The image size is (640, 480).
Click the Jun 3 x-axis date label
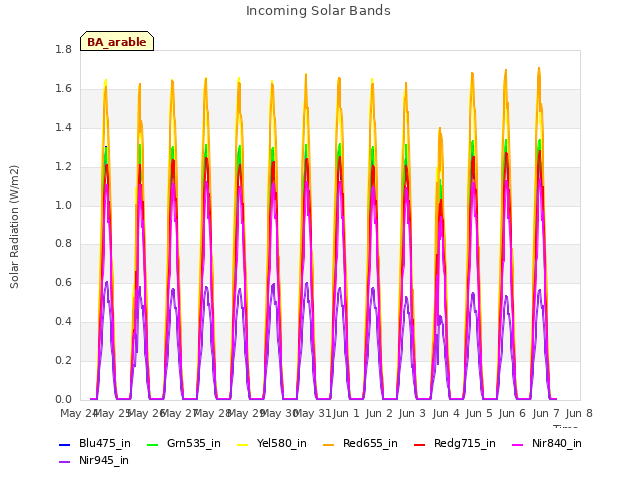tap(412, 413)
